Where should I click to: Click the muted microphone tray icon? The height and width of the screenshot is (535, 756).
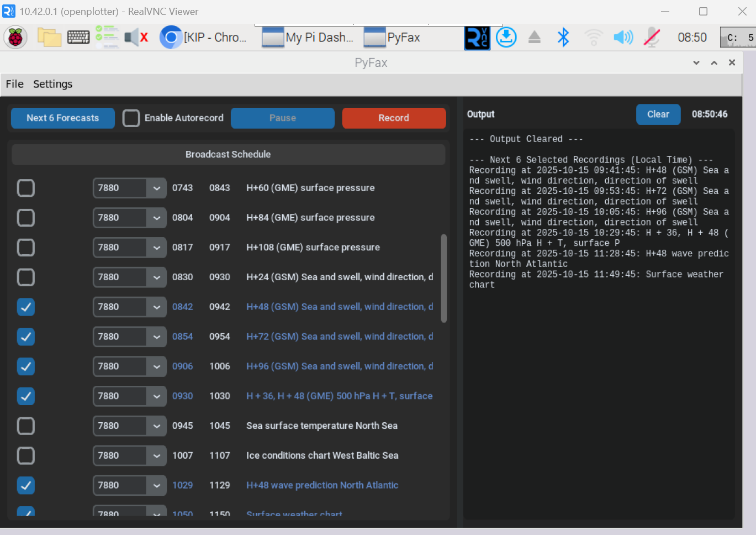pos(652,38)
